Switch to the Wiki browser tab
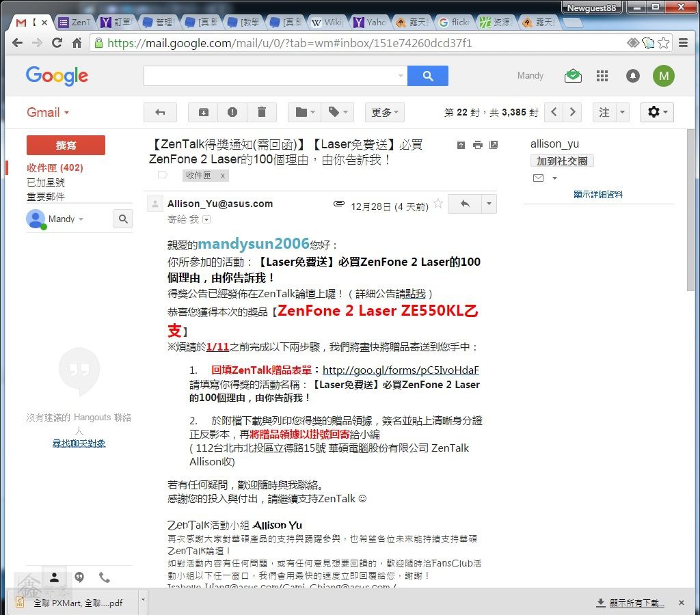The image size is (700, 615). point(329,22)
